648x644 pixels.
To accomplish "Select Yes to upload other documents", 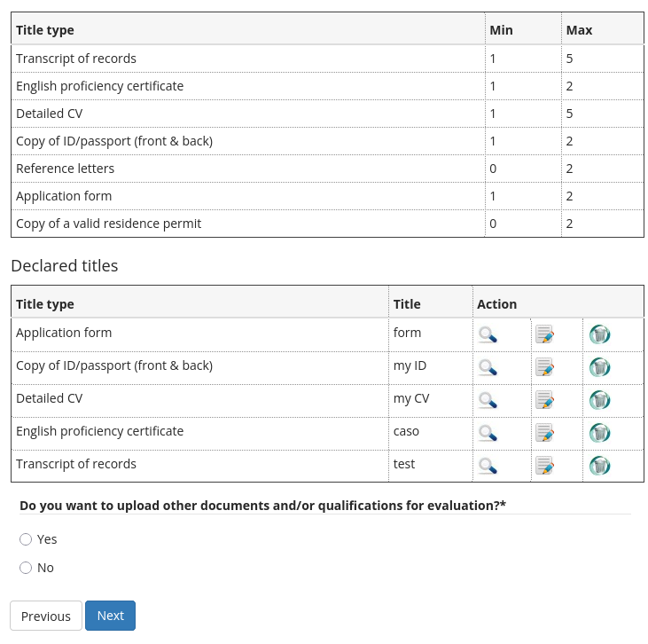I will pyautogui.click(x=26, y=539).
